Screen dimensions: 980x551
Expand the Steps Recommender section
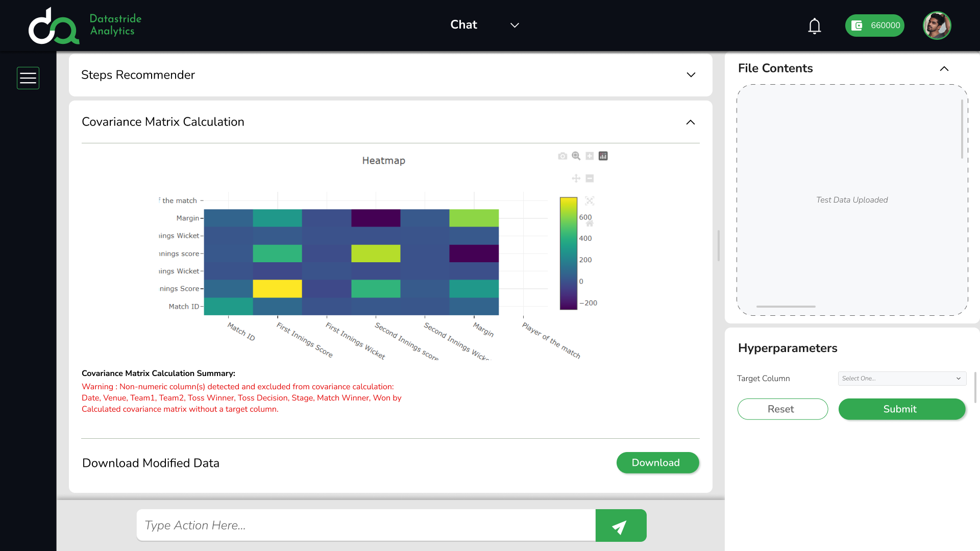tap(691, 74)
